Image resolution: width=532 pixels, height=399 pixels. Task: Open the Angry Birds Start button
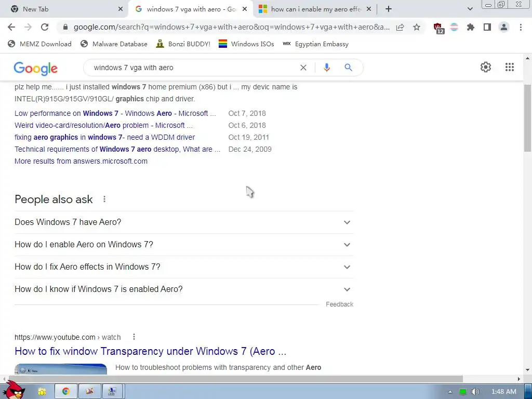click(15, 390)
